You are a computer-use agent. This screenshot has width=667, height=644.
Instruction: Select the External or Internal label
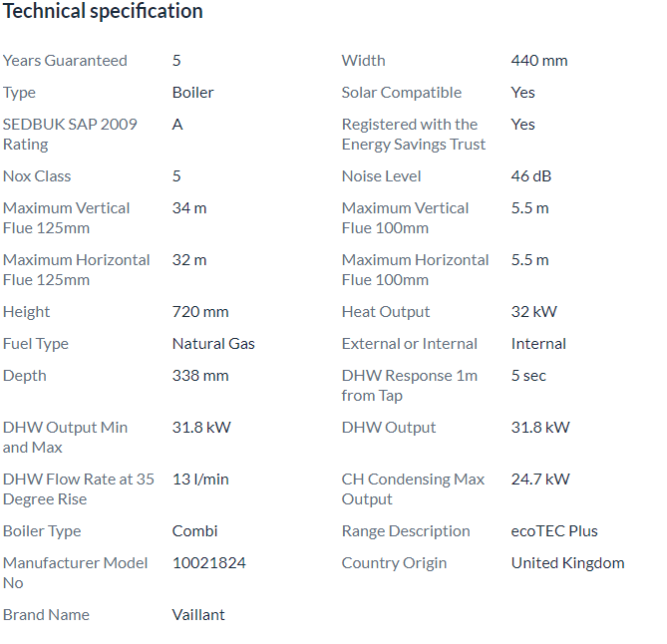(409, 344)
